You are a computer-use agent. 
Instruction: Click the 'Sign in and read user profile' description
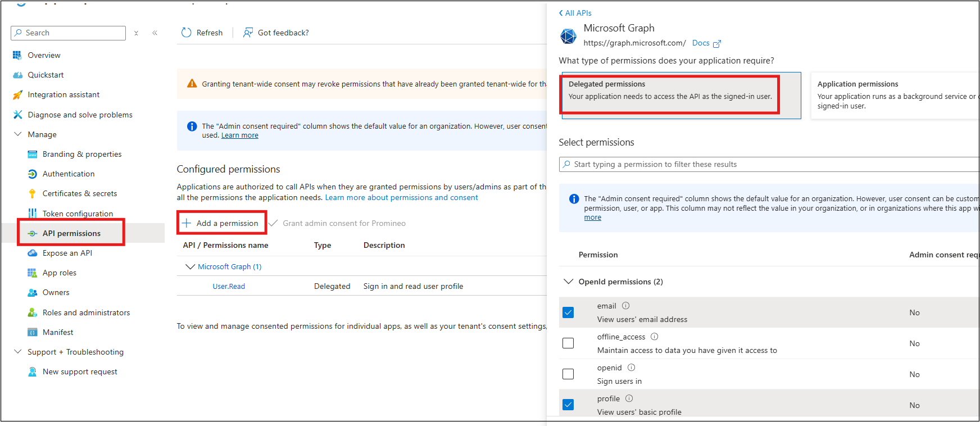413,286
